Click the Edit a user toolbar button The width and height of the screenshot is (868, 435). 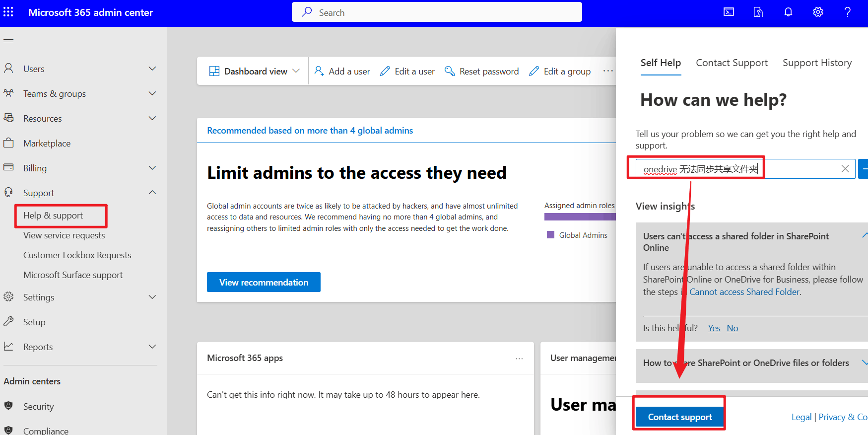pyautogui.click(x=407, y=71)
